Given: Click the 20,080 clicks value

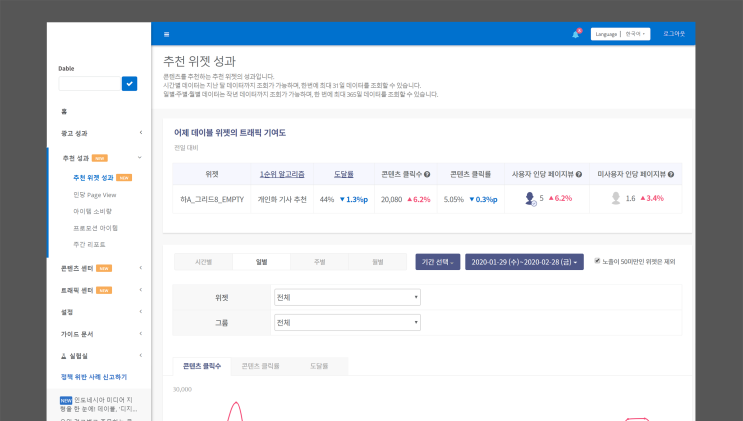Looking at the screenshot, I should tap(391, 200).
